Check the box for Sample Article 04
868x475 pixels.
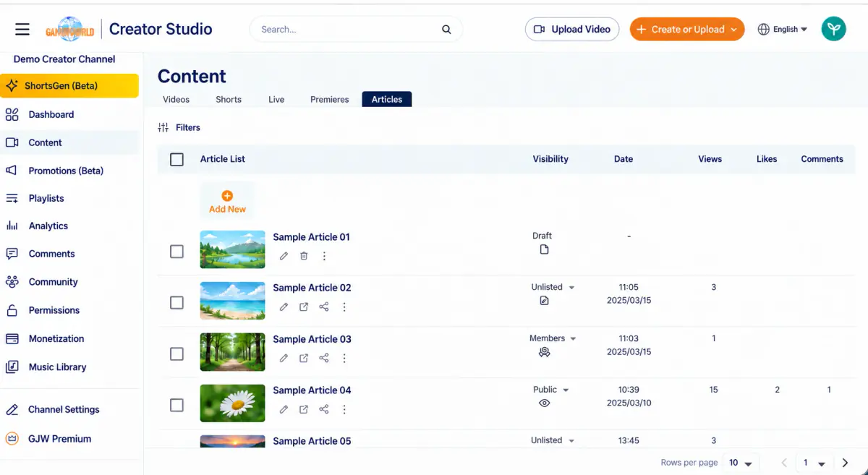pos(176,405)
